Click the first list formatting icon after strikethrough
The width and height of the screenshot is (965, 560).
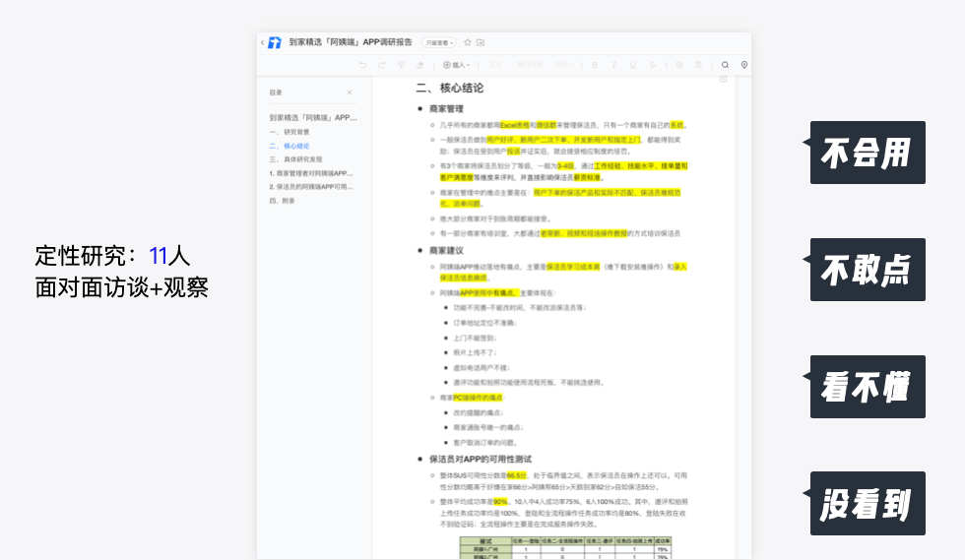click(x=678, y=65)
